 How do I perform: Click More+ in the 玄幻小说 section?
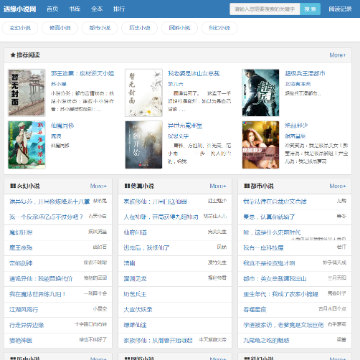(98, 186)
